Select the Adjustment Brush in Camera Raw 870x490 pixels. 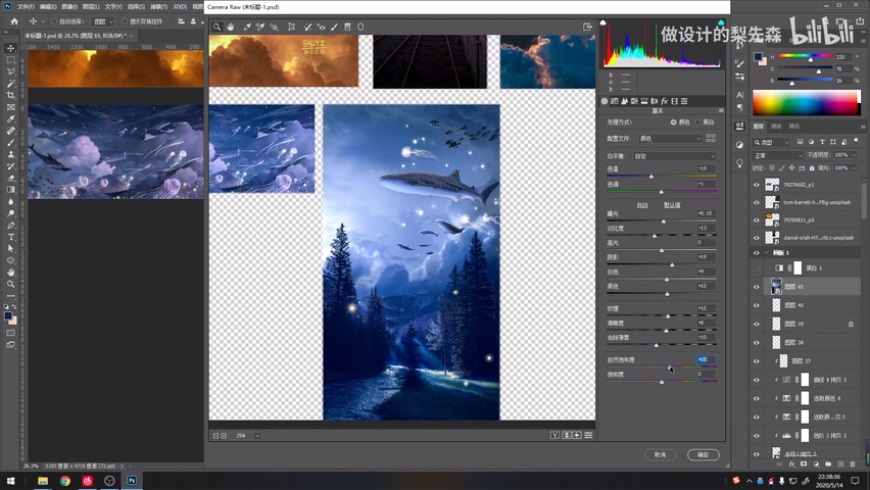[335, 27]
